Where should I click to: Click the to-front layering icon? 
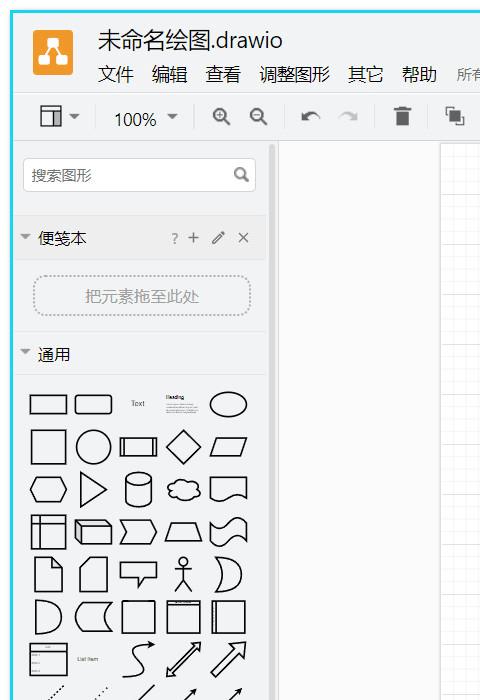pos(455,116)
